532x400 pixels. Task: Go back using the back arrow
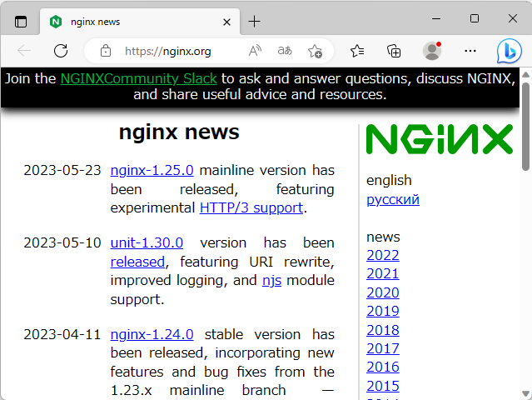point(24,51)
